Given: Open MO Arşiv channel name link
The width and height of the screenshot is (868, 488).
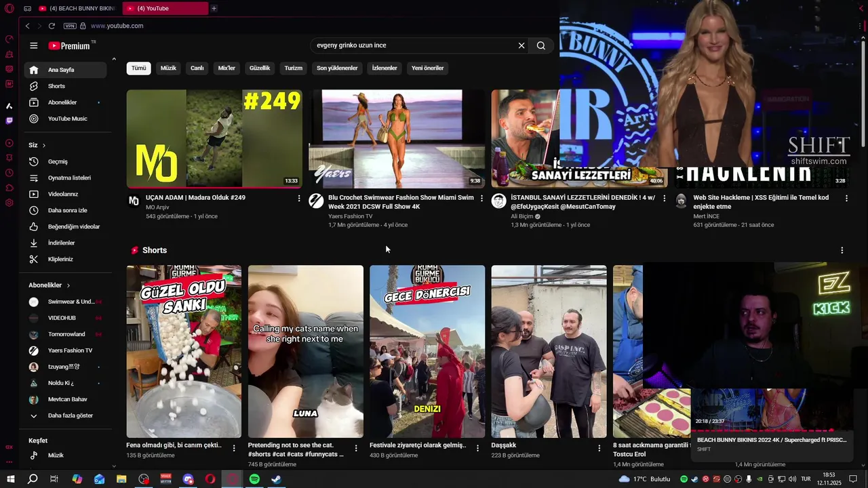Looking at the screenshot, I should tap(157, 207).
